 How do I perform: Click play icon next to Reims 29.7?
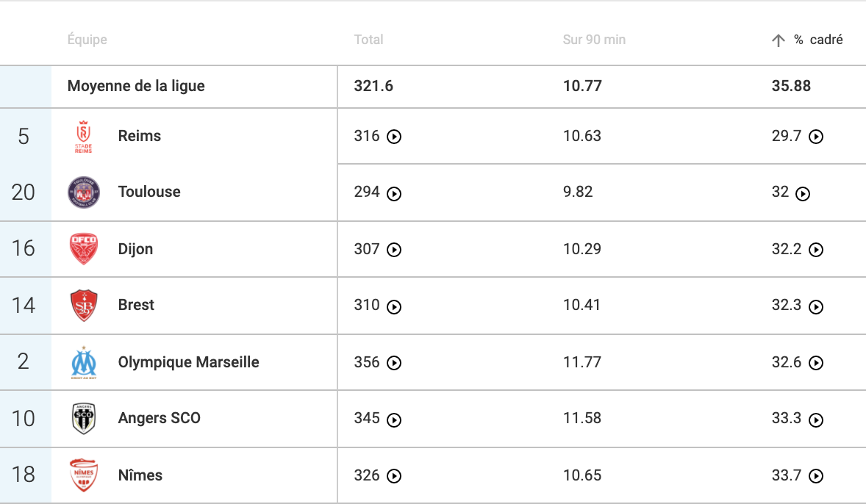pyautogui.click(x=816, y=137)
